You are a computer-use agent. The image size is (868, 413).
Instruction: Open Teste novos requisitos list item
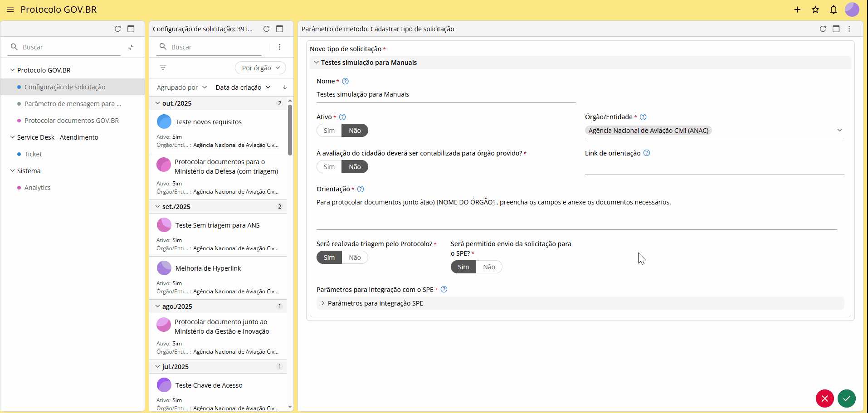pyautogui.click(x=218, y=131)
